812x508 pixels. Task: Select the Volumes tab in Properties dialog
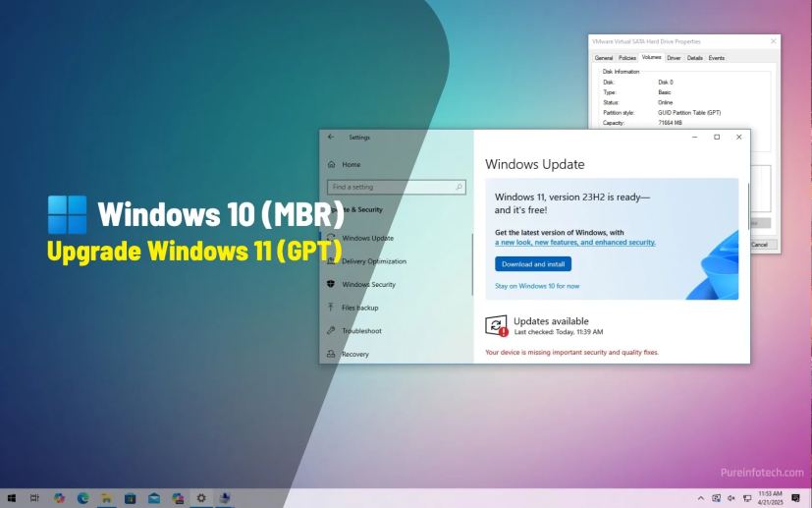pos(651,57)
